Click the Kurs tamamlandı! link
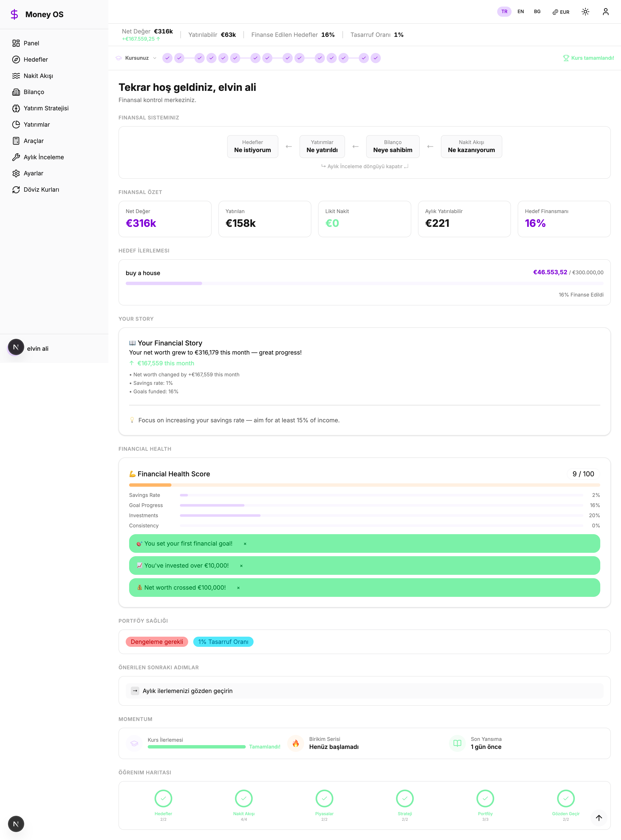The width and height of the screenshot is (621, 840). click(x=589, y=58)
